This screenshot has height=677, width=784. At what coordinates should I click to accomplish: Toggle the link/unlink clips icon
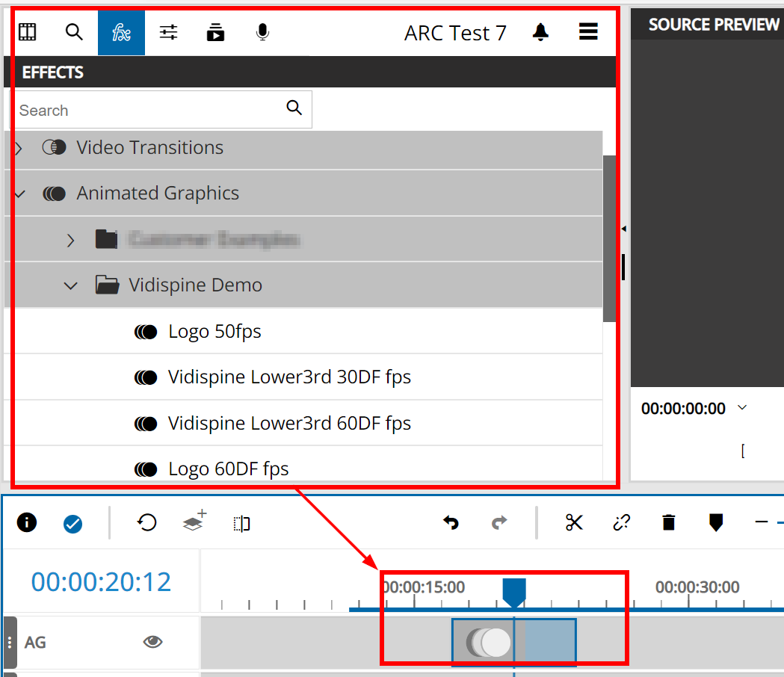[621, 522]
